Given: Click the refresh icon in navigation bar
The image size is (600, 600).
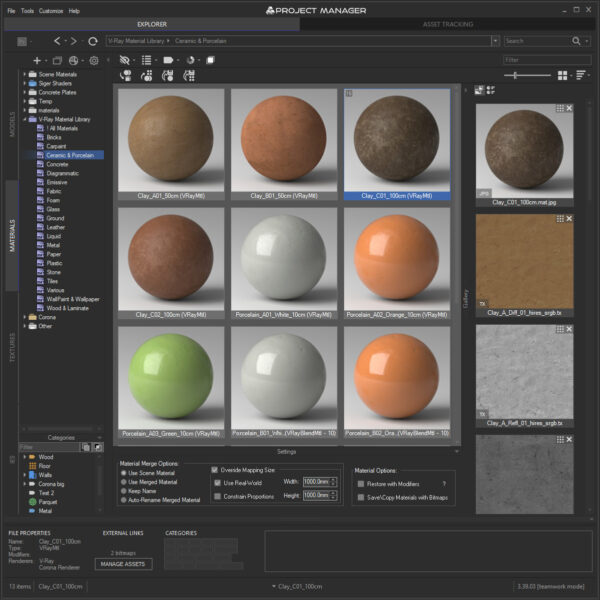Looking at the screenshot, I should pos(93,41).
